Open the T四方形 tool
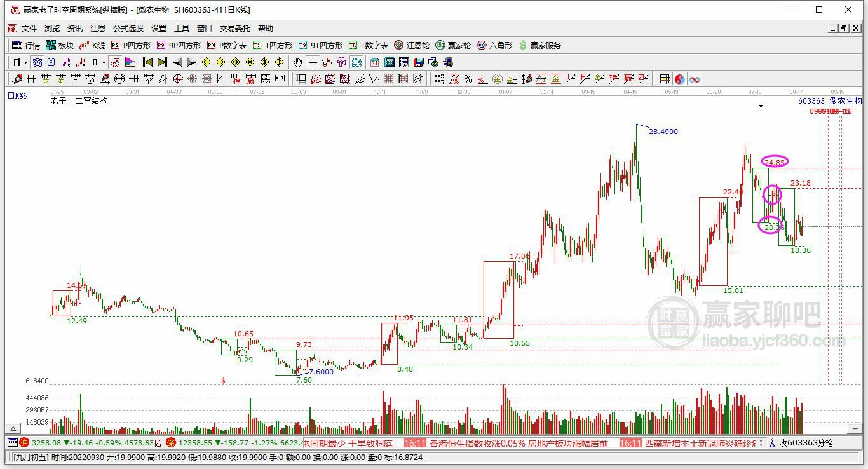Image resolution: width=868 pixels, height=469 pixels. pyautogui.click(x=273, y=45)
